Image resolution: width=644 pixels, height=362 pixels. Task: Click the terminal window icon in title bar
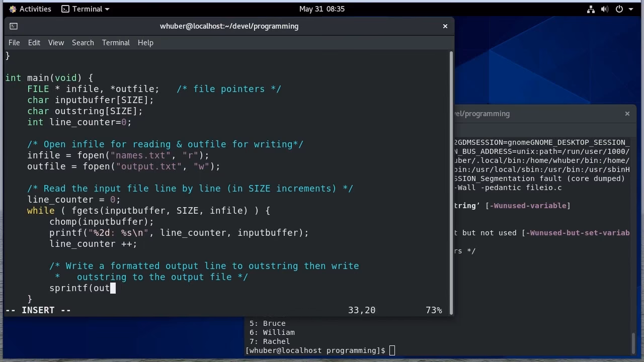(x=14, y=26)
